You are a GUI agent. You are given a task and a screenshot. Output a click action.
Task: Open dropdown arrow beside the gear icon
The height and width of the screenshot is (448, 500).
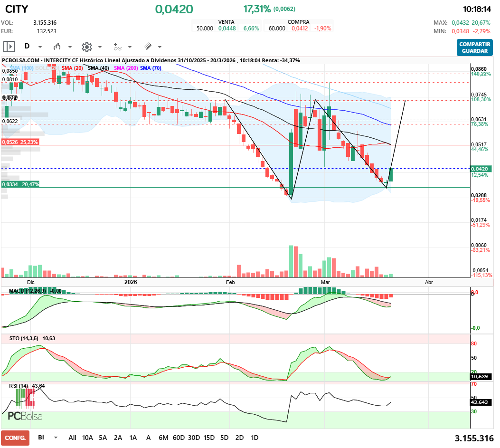tap(100, 47)
